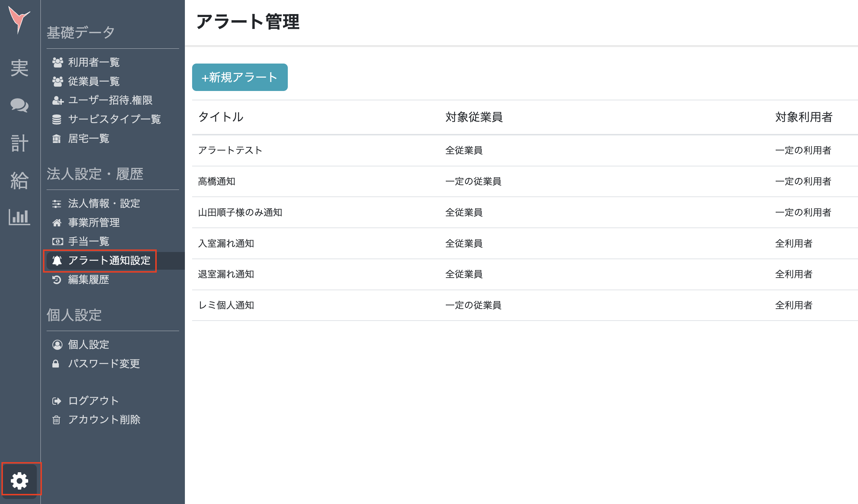The height and width of the screenshot is (504, 858).
Task: Open 利用者一覧 link in sidebar
Action: pyautogui.click(x=93, y=62)
